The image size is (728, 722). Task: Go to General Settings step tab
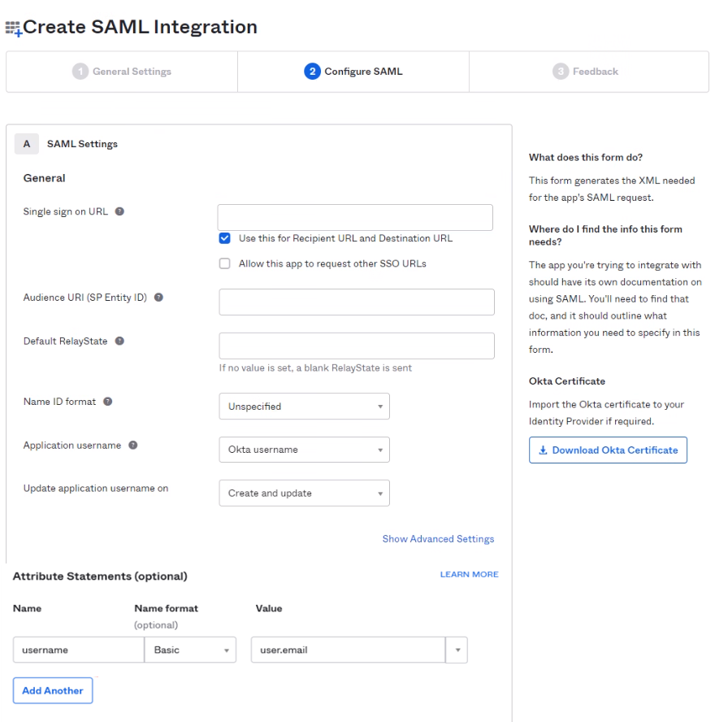click(122, 72)
